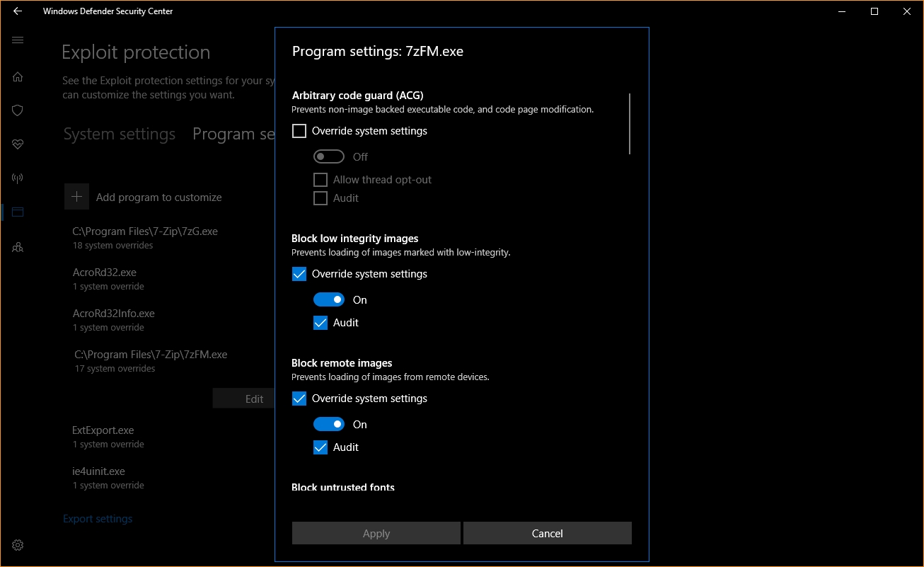Open Device performance & health heart icon
This screenshot has height=567, width=924.
pyautogui.click(x=18, y=144)
